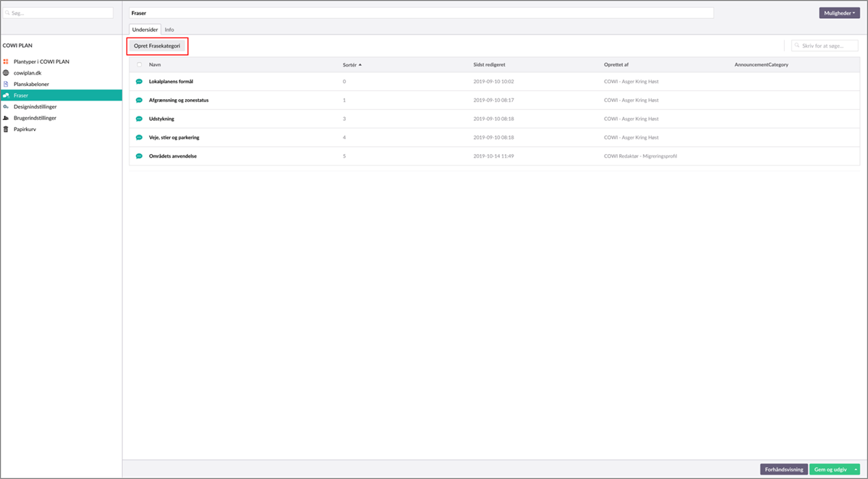Viewport: 868px width, 479px height.
Task: Click speech bubble icon for Lokalplanens formål
Action: tap(139, 82)
